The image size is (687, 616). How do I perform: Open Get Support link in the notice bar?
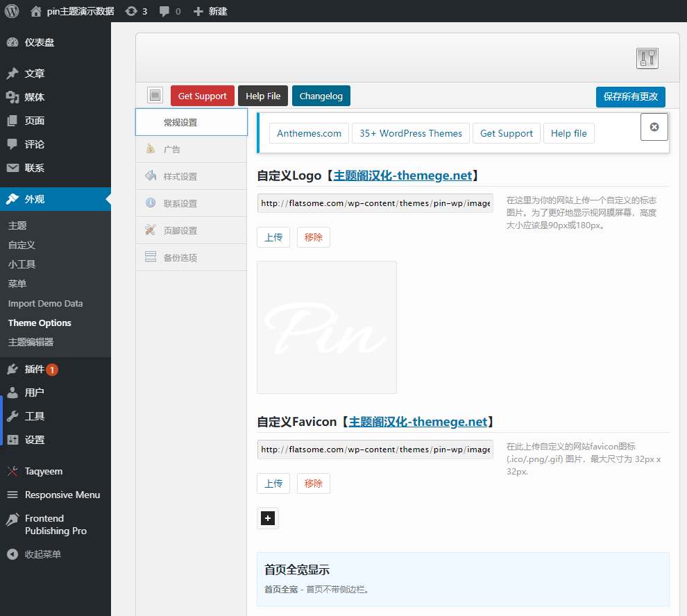click(x=507, y=133)
